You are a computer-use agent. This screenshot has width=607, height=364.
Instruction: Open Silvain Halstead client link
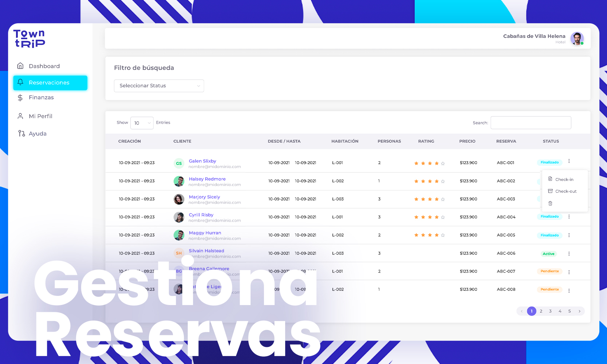pyautogui.click(x=206, y=251)
